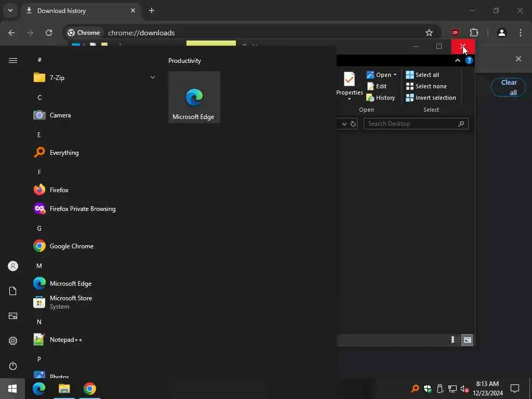Switch Explorer to large icons view

coord(468,340)
